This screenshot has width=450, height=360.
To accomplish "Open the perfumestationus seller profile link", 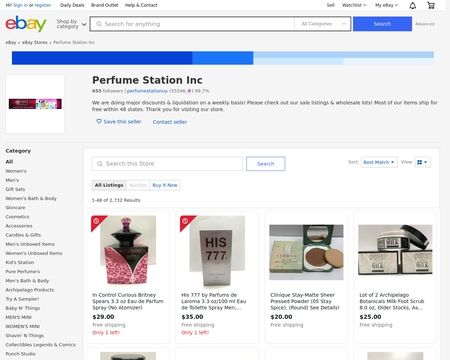I will click(x=147, y=91).
